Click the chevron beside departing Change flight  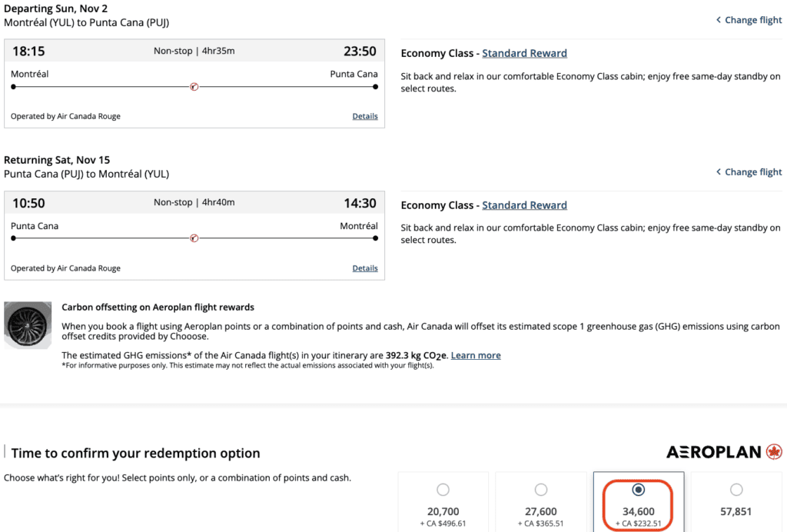click(x=719, y=20)
